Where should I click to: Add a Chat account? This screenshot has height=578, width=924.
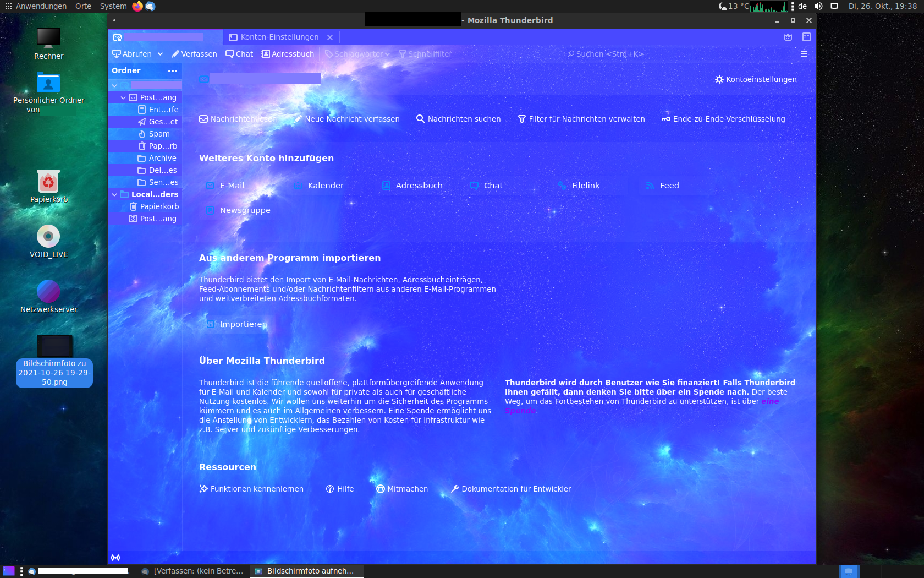tap(486, 186)
